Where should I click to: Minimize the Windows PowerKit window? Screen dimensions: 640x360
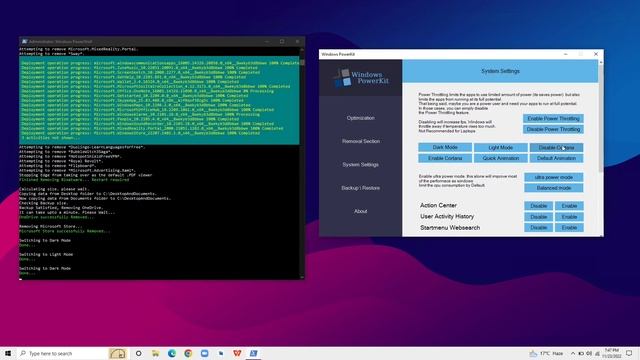(x=565, y=54)
